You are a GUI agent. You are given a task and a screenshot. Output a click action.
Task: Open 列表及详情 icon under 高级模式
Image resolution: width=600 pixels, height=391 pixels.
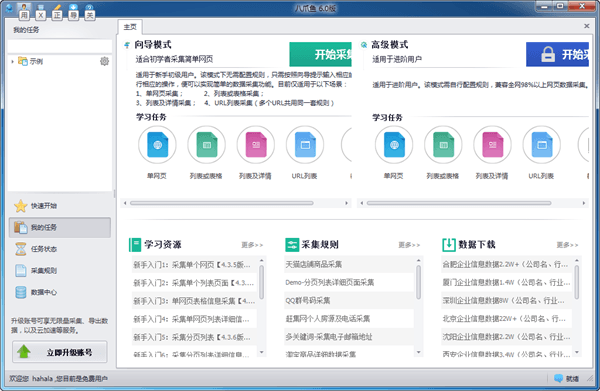492,145
